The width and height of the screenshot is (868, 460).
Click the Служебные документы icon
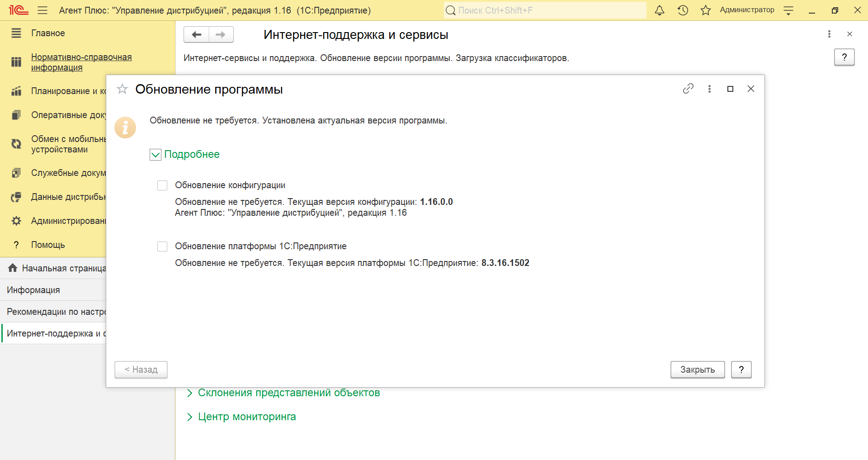(16, 173)
